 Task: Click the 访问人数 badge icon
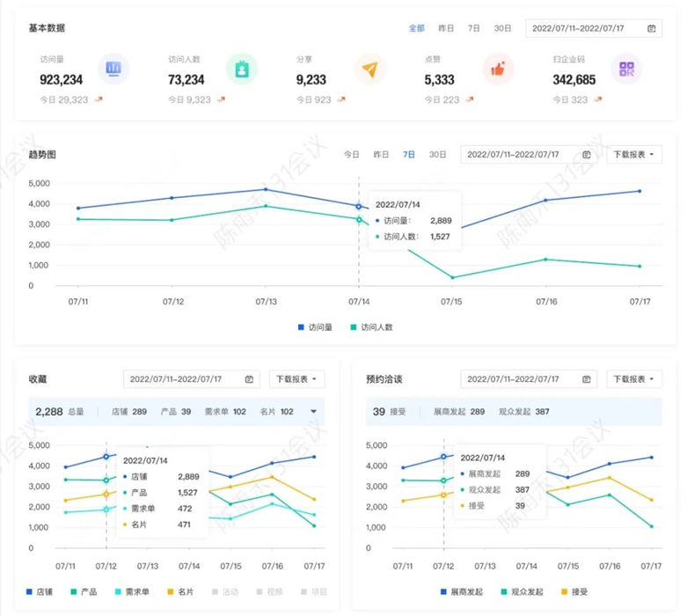(x=241, y=69)
